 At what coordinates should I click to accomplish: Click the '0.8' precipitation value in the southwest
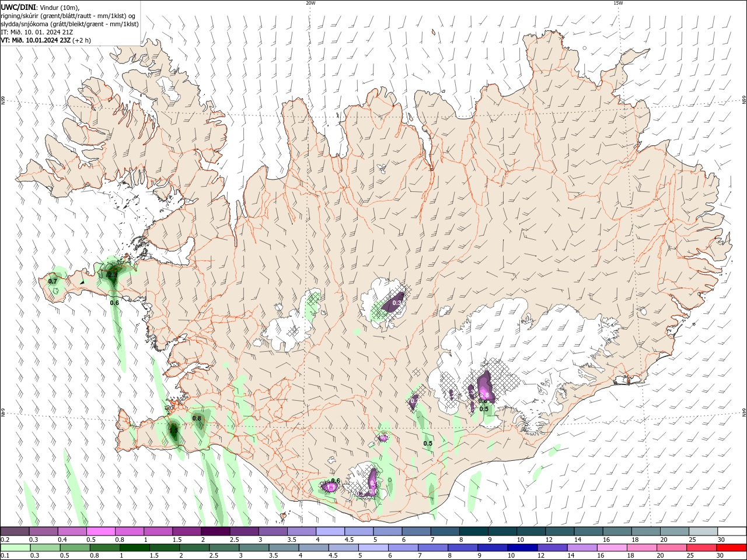point(197,418)
